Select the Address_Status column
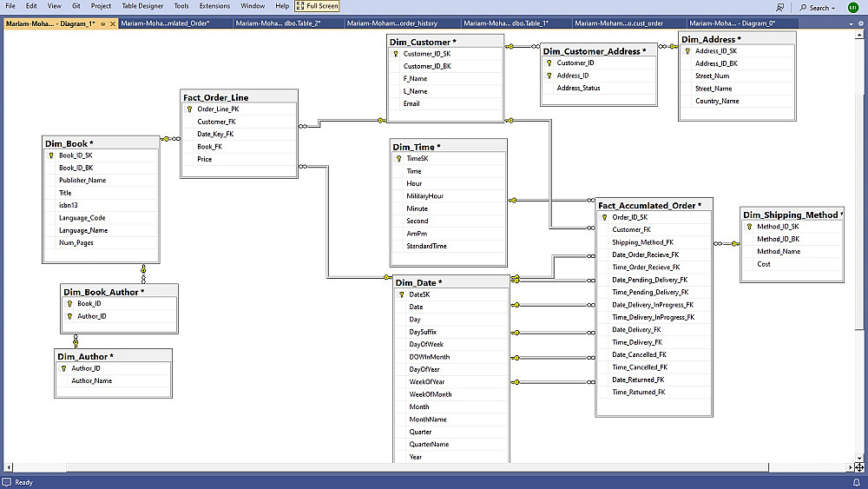The height and width of the screenshot is (489, 868). pyautogui.click(x=599, y=88)
